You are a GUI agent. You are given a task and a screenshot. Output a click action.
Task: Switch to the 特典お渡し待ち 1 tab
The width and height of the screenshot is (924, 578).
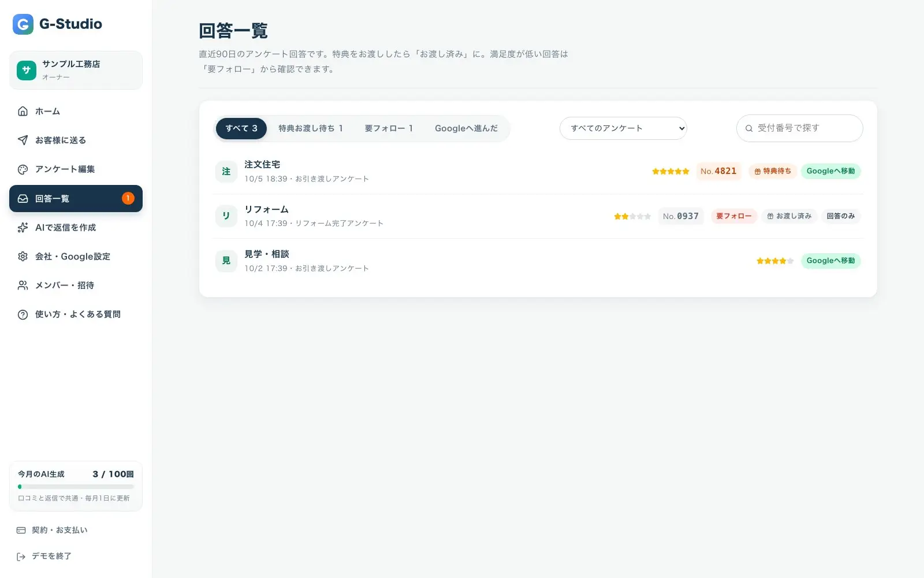coord(311,128)
